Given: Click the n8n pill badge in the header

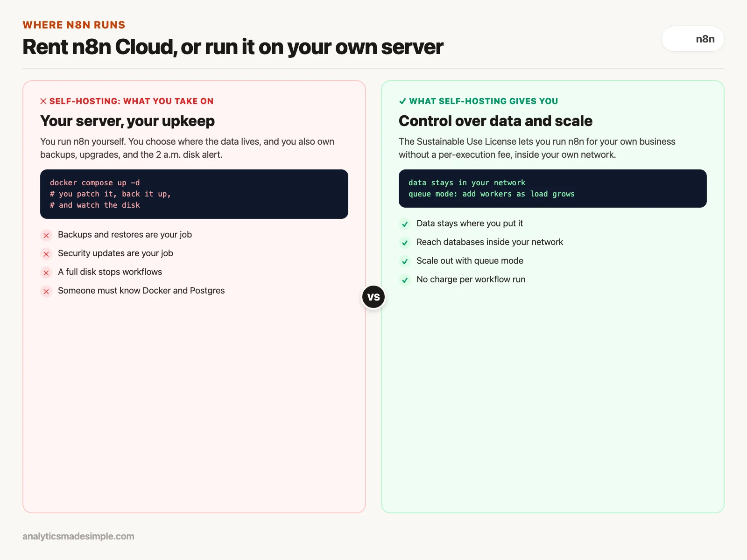Looking at the screenshot, I should click(x=693, y=39).
